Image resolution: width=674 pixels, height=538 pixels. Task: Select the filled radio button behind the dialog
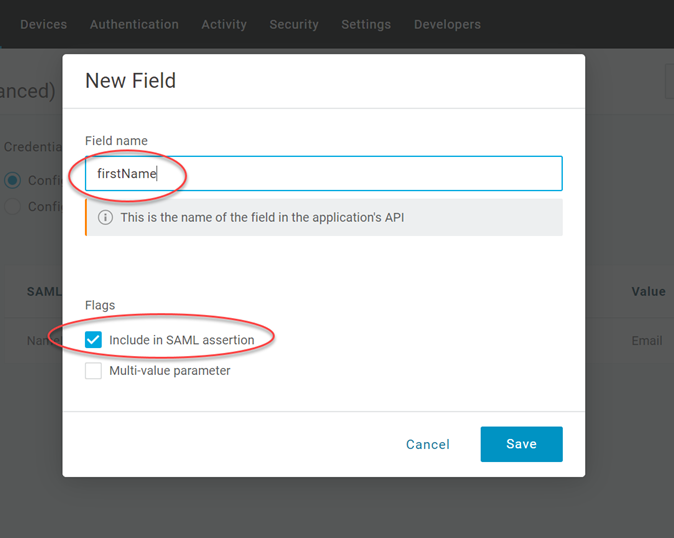(x=13, y=181)
